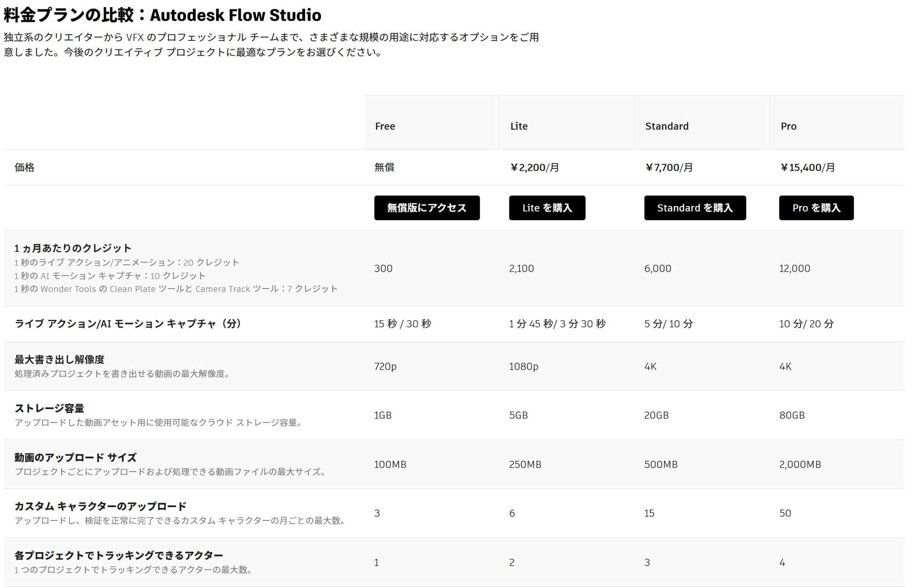Click the 動画のアップロード サイズ row label

(76, 458)
